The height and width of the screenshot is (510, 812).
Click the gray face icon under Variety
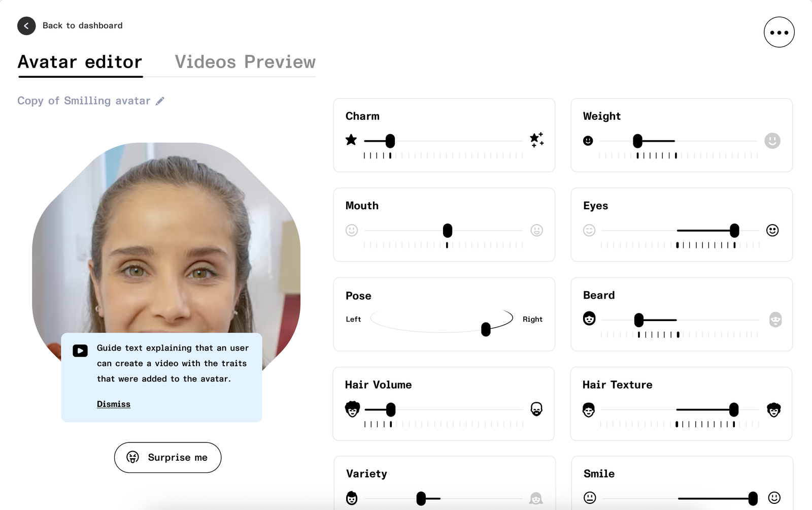(536, 498)
